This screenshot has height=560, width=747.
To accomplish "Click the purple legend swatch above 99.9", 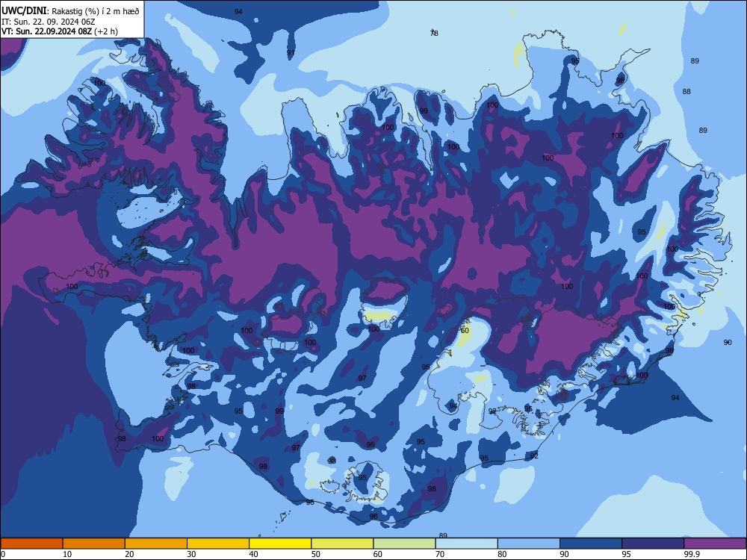I will click(x=715, y=544).
